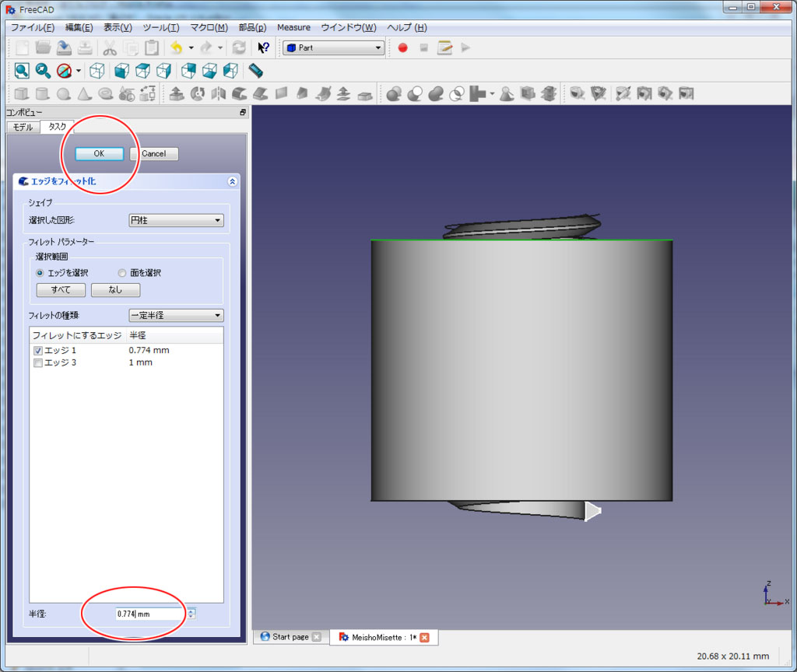This screenshot has width=797, height=672.
Task: Open the Measure menu
Action: click(293, 27)
